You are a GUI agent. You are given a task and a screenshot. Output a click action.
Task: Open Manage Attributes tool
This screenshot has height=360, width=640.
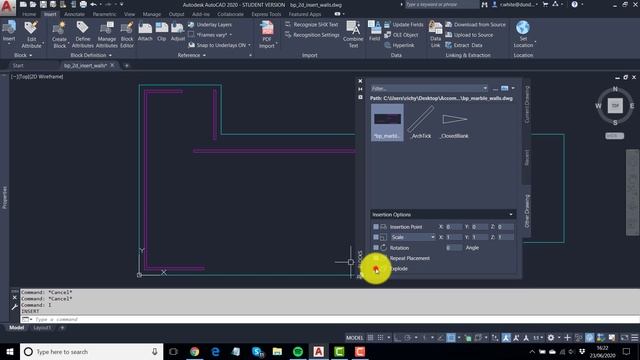(107, 35)
